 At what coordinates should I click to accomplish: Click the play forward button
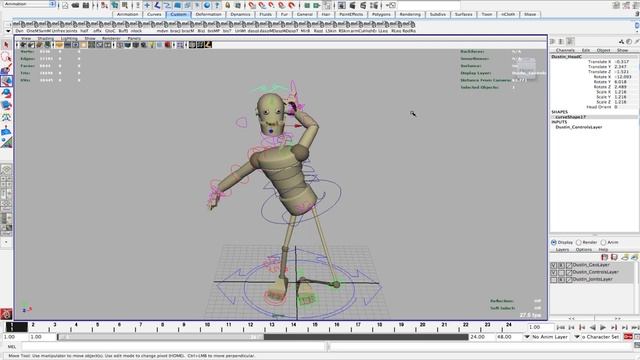click(603, 327)
